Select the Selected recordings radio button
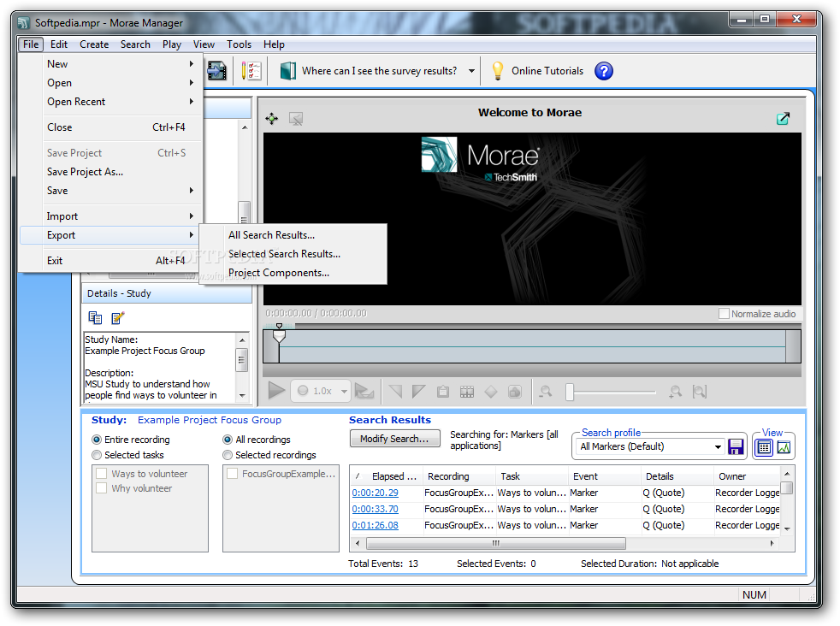This screenshot has width=840, height=626. click(x=228, y=455)
